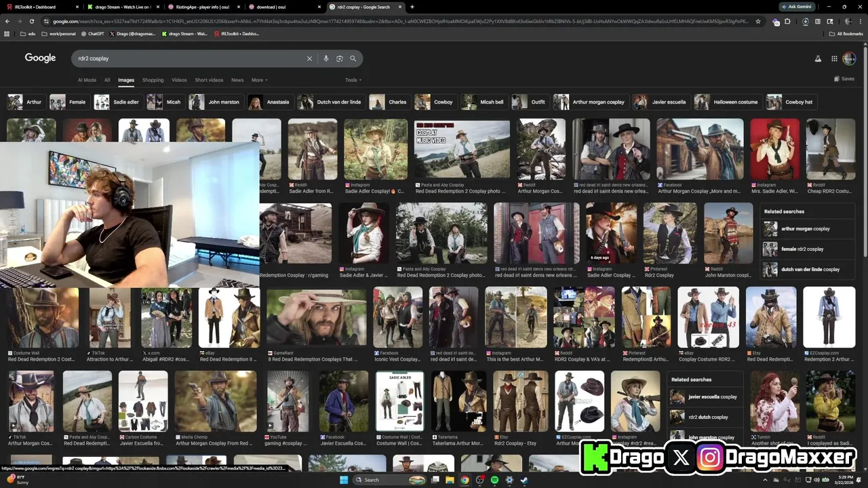Select the Shopping results tab
This screenshot has height=488, width=868.
(153, 80)
